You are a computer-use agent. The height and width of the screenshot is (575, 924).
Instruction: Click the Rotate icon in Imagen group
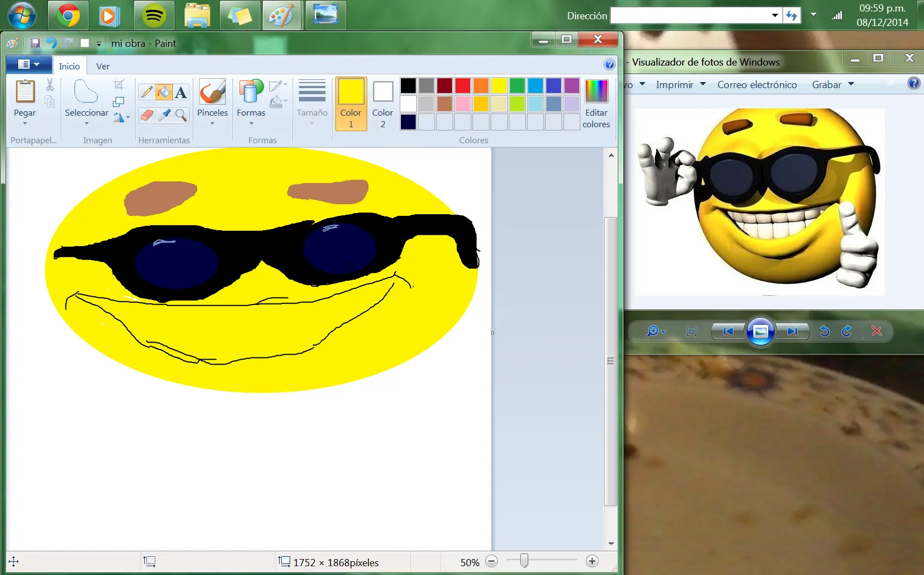(118, 117)
